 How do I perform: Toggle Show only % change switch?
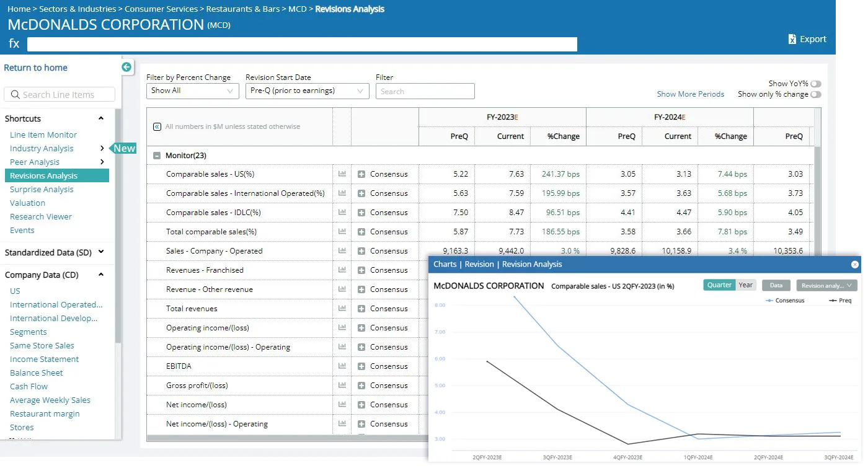pyautogui.click(x=815, y=95)
